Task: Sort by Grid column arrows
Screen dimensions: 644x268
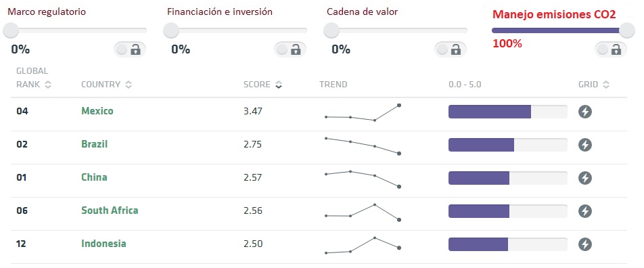Action: coord(606,85)
